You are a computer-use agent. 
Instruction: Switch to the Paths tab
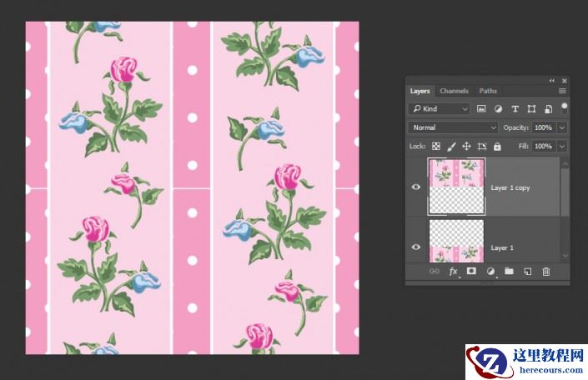488,91
